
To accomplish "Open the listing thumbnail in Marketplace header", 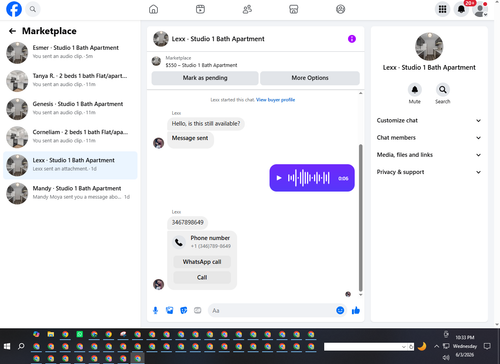I will [156, 61].
